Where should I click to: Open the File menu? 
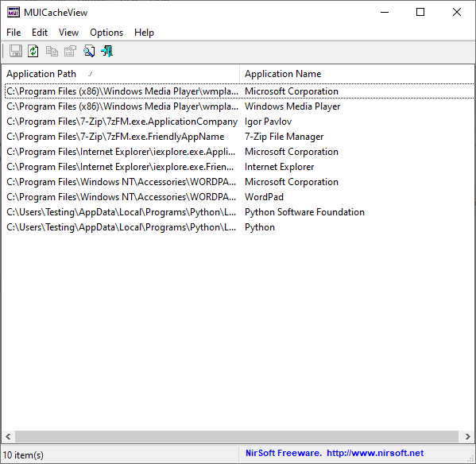click(14, 33)
